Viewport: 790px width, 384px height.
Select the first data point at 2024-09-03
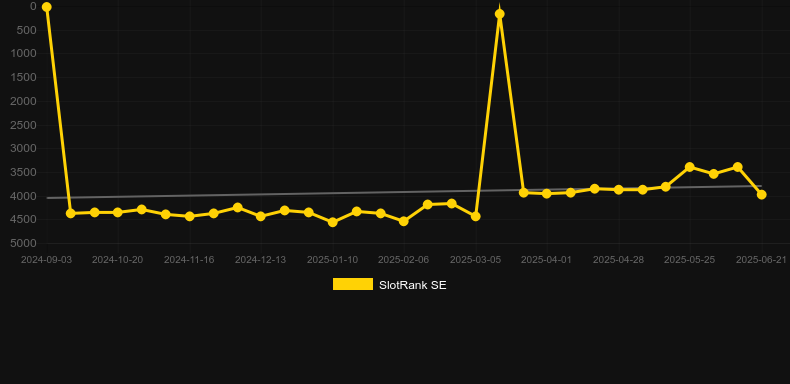click(46, 7)
